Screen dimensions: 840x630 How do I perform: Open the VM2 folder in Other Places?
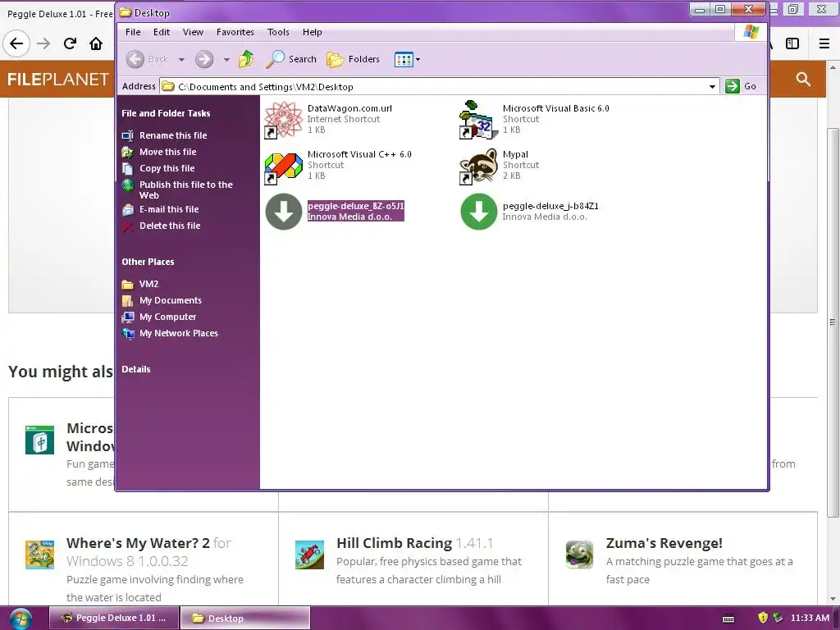[148, 284]
